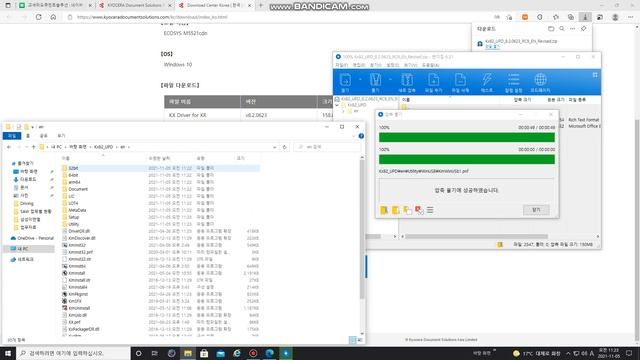Image resolution: width=640 pixels, height=360 pixels.
Task: Click the search icon in Edge downloads panel
Action: click(562, 29)
